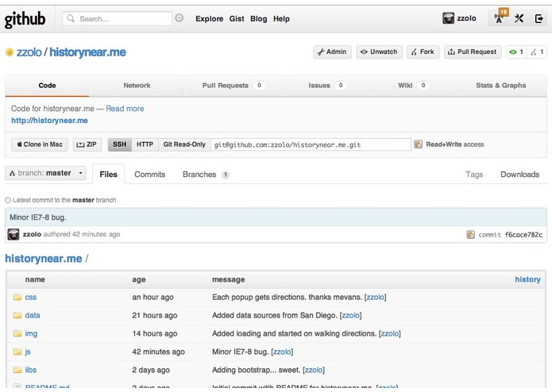Click zzolo owner link in repo title
This screenshot has height=392, width=552.
pos(29,52)
